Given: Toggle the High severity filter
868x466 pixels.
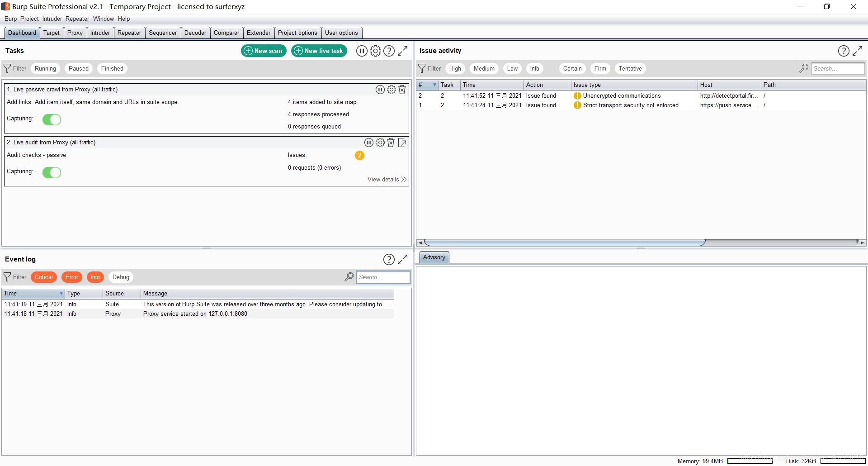Looking at the screenshot, I should tap(455, 68).
